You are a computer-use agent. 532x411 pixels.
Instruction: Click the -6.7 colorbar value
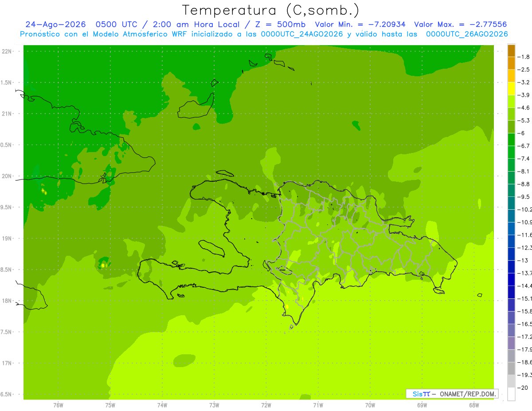(x=524, y=146)
